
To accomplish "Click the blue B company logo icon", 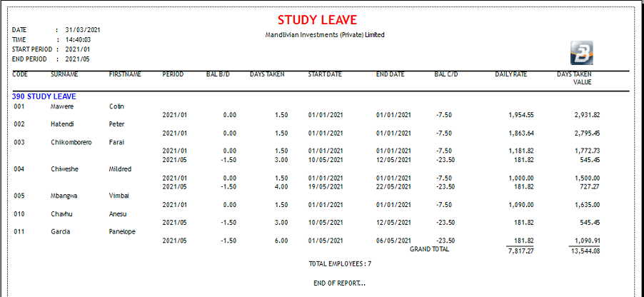I will pos(582,53).
